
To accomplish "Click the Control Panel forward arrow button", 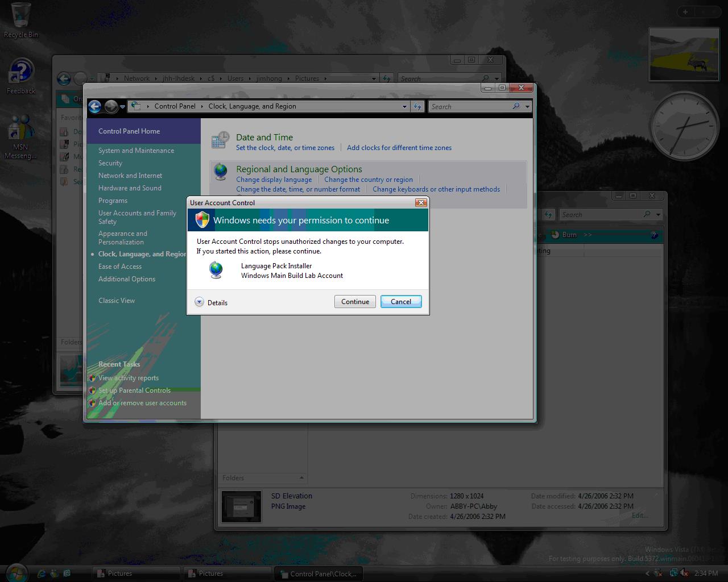I will pyautogui.click(x=111, y=106).
